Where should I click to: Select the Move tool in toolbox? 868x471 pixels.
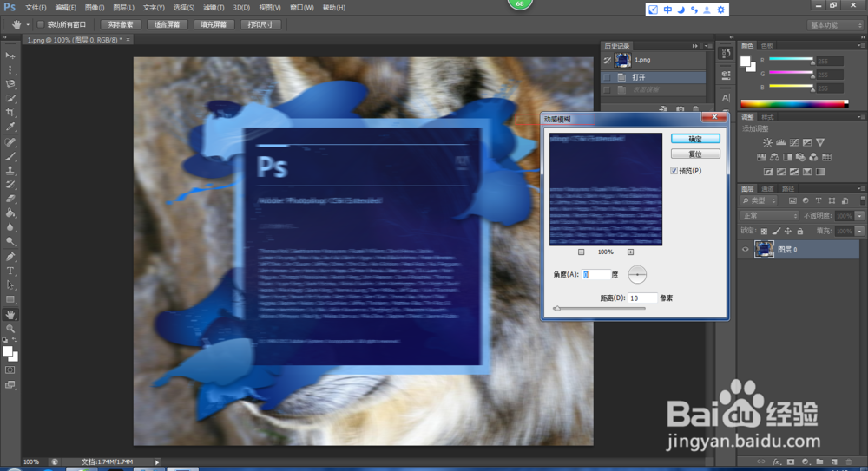tap(10, 56)
